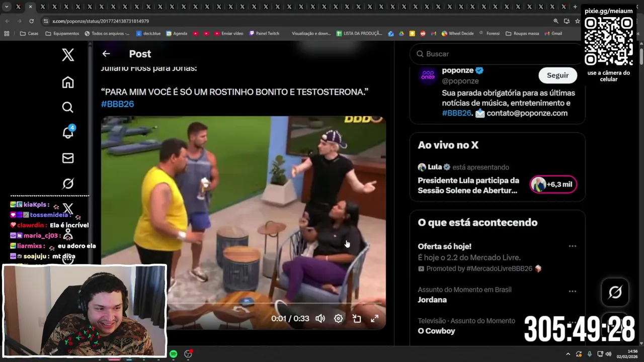Follow poponze with Seguir button
The width and height of the screenshot is (644, 362).
tap(557, 75)
